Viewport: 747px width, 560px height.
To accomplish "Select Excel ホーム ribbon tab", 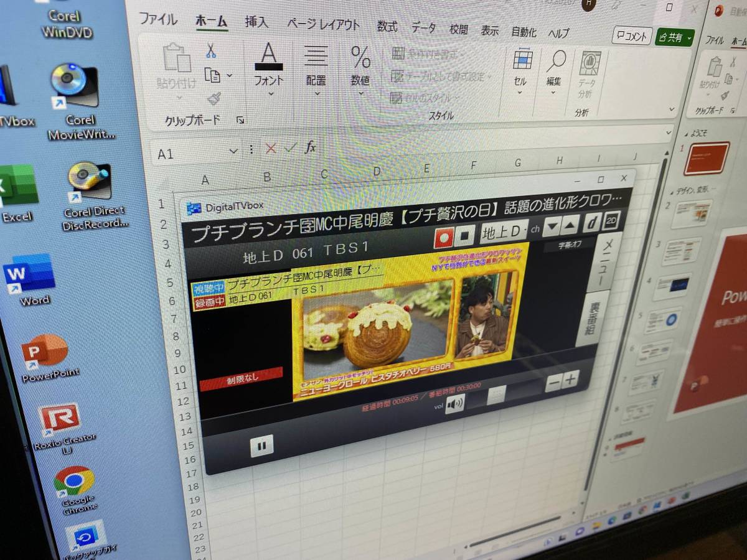I will coord(212,22).
